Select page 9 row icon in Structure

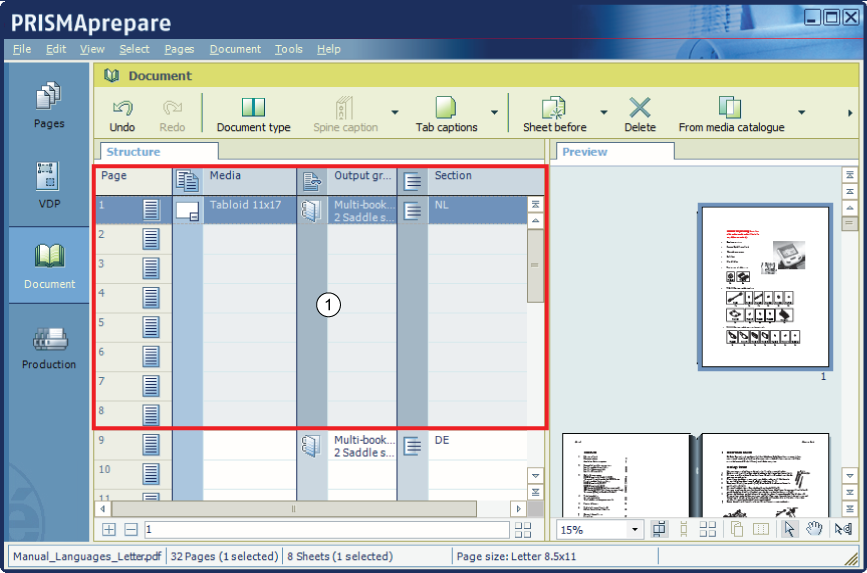(x=151, y=444)
